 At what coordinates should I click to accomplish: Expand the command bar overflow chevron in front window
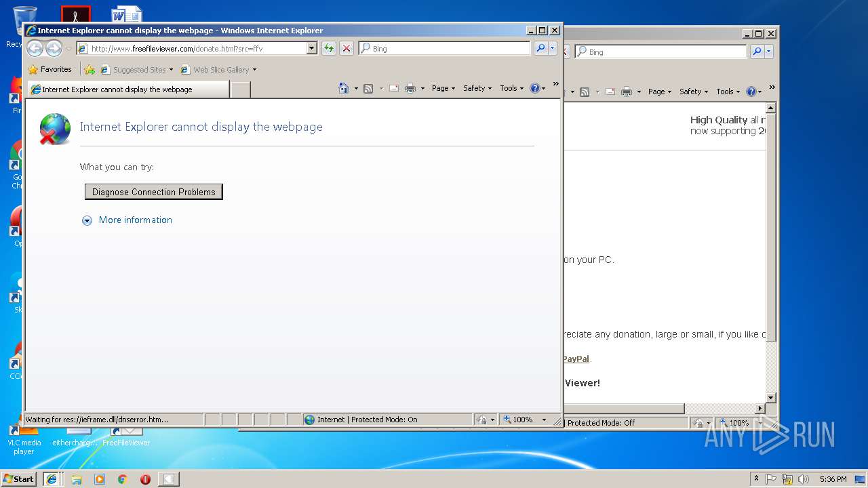(555, 84)
